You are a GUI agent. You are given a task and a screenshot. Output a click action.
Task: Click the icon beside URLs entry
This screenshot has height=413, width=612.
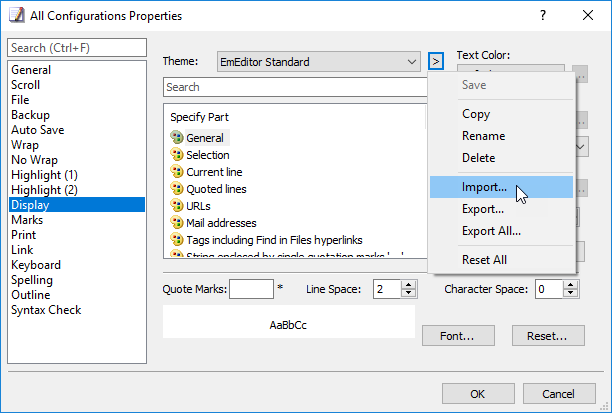177,206
